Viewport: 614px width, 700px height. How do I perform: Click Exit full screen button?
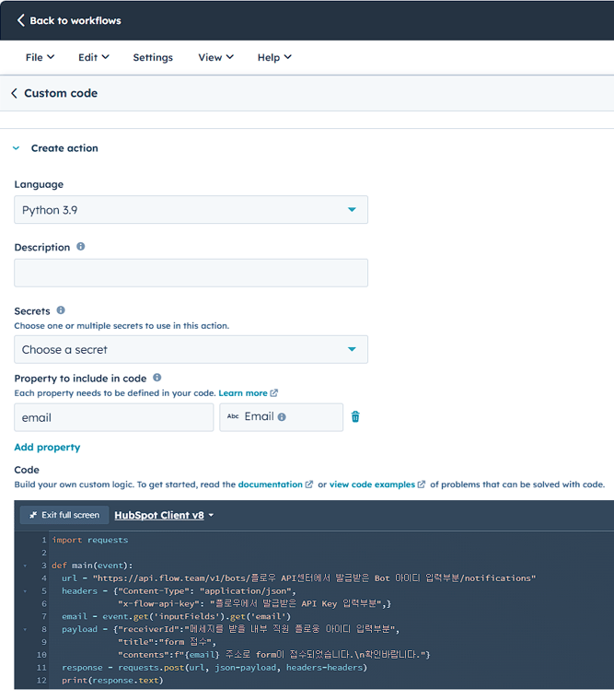(x=64, y=515)
